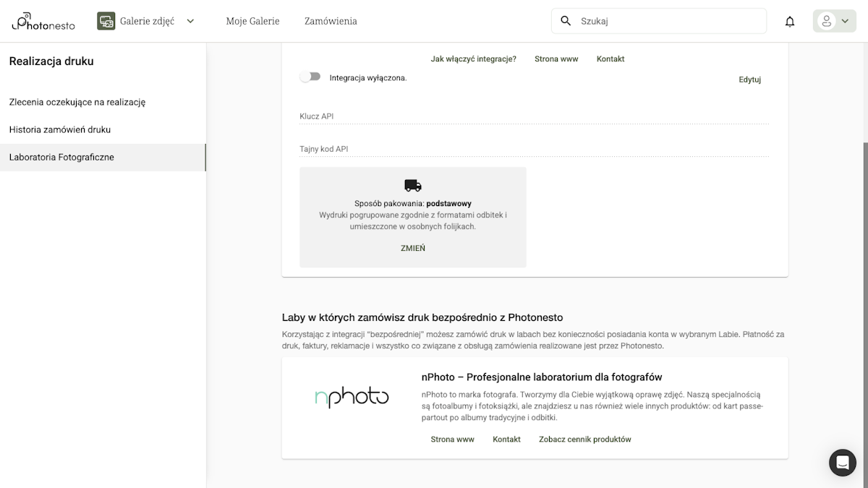The image size is (868, 488).
Task: Open Moje Galerie
Action: 252,21
